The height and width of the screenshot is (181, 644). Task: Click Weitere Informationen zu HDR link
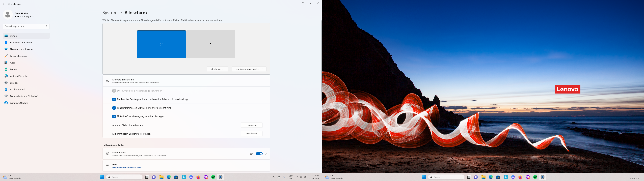pyautogui.click(x=126, y=167)
